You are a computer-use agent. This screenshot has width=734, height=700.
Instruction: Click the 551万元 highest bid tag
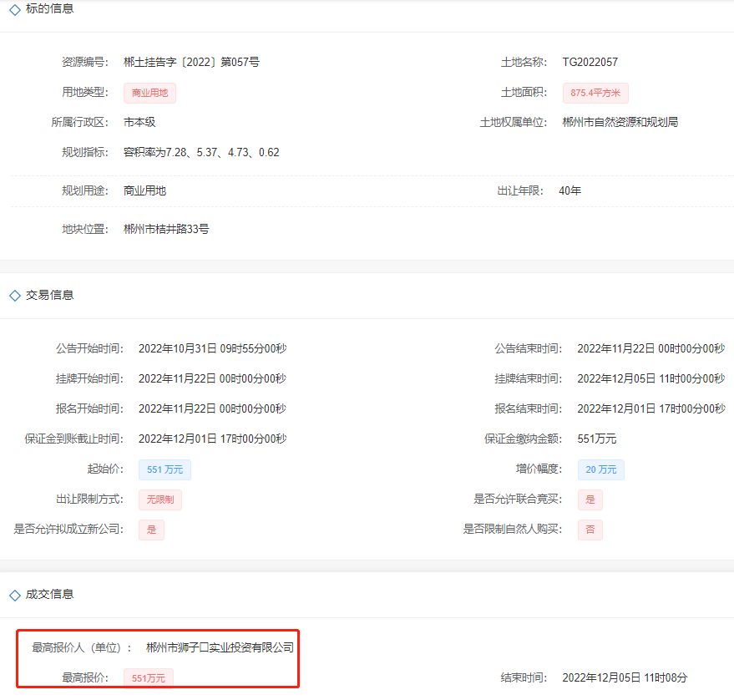tap(149, 677)
